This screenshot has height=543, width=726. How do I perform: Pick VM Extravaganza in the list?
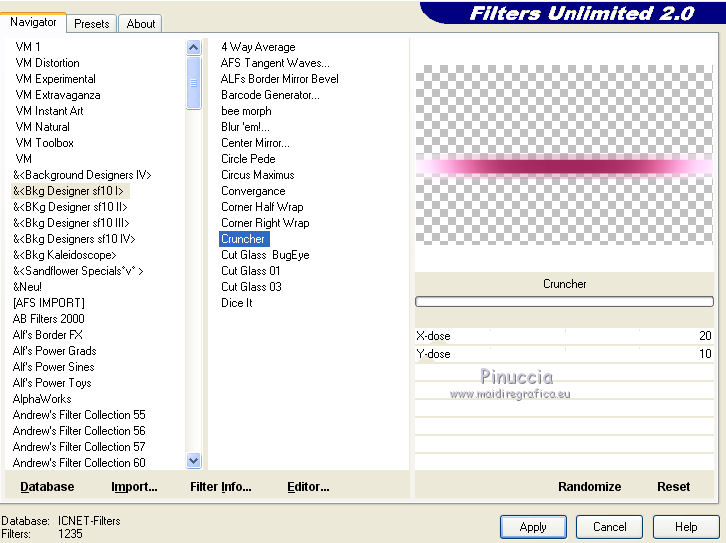pyautogui.click(x=58, y=95)
